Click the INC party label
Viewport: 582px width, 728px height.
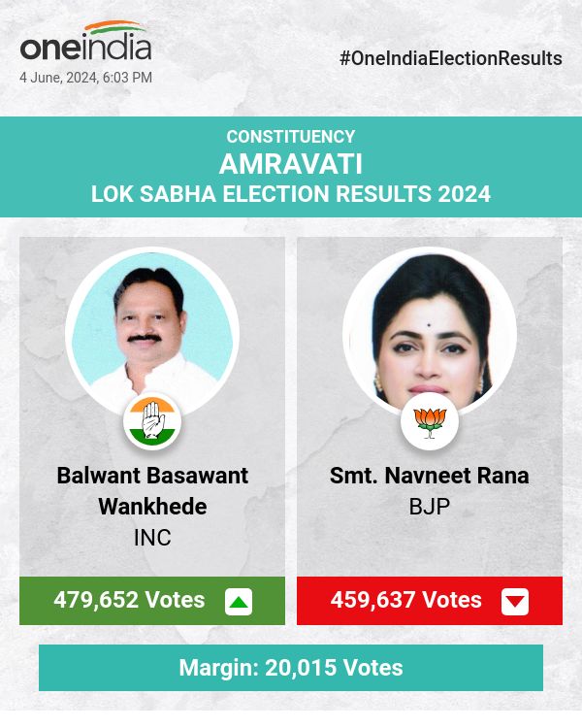point(152,537)
